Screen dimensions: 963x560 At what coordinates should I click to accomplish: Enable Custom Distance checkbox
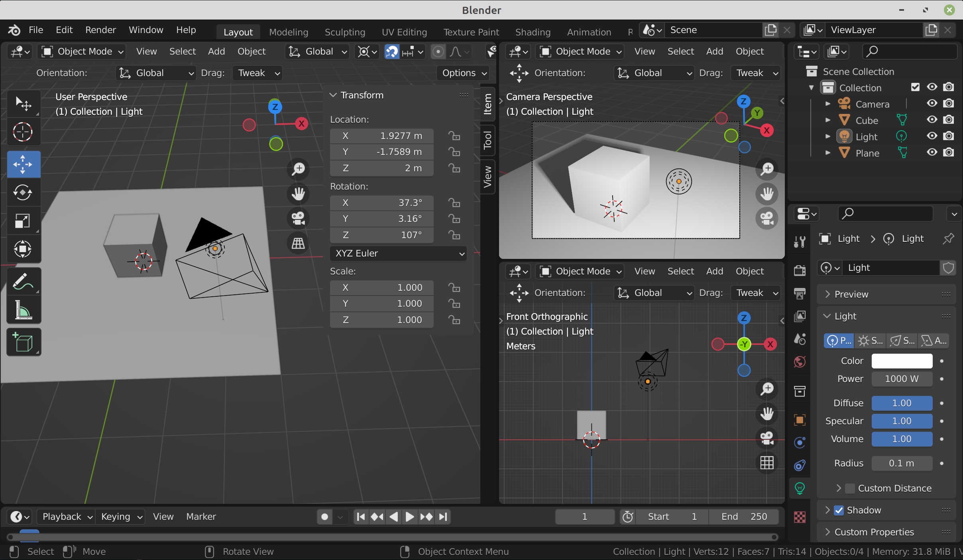pyautogui.click(x=850, y=488)
